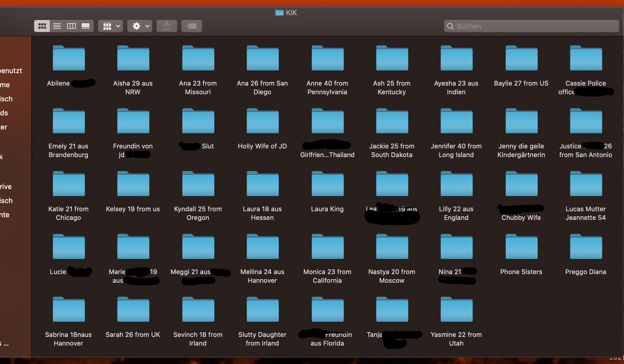
Task: Select the Yasmine 22 from Utah folder
Action: [456, 310]
